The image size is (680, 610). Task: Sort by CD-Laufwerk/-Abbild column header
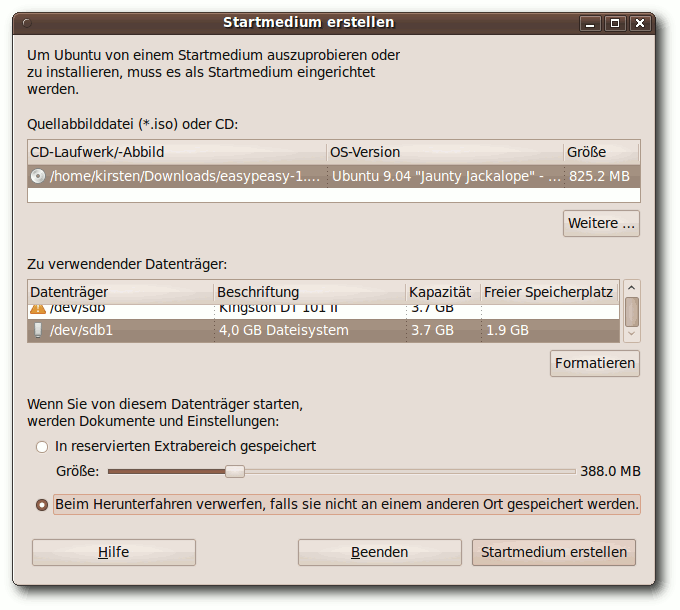[x=176, y=152]
